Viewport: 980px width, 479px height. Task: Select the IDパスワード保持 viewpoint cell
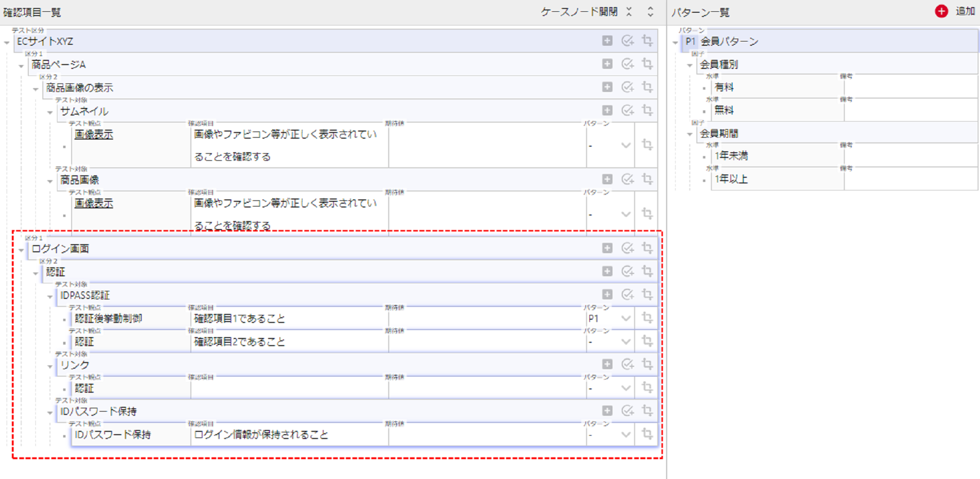[x=131, y=435]
